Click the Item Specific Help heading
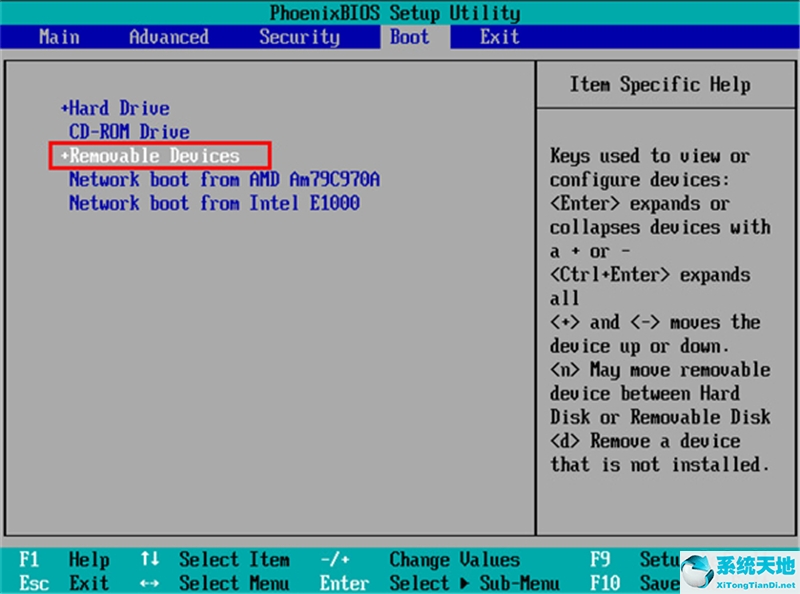This screenshot has height=594, width=800. click(660, 85)
